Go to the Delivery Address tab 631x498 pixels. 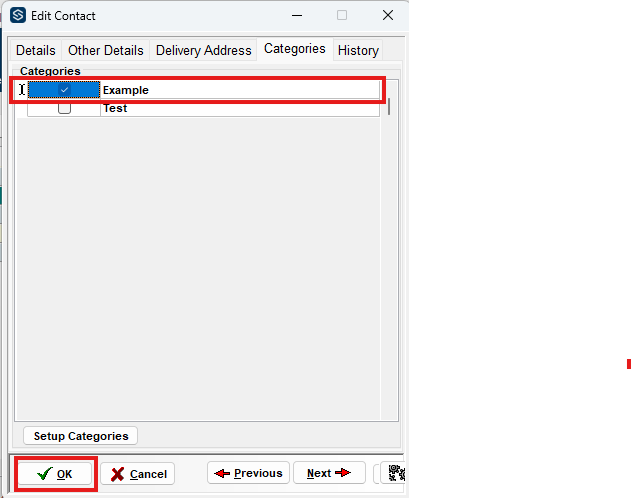click(x=204, y=50)
